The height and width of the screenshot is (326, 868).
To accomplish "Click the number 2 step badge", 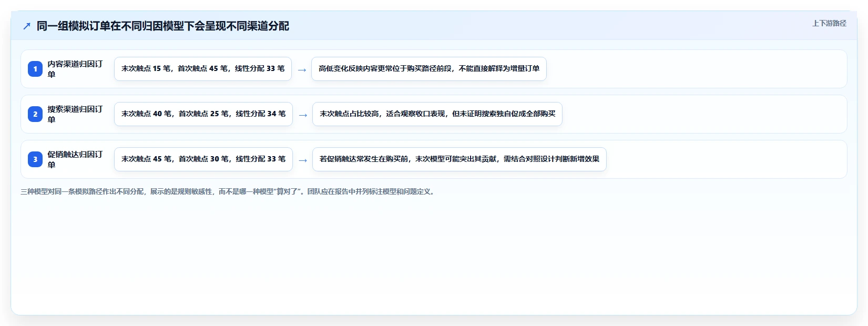I will click(35, 114).
